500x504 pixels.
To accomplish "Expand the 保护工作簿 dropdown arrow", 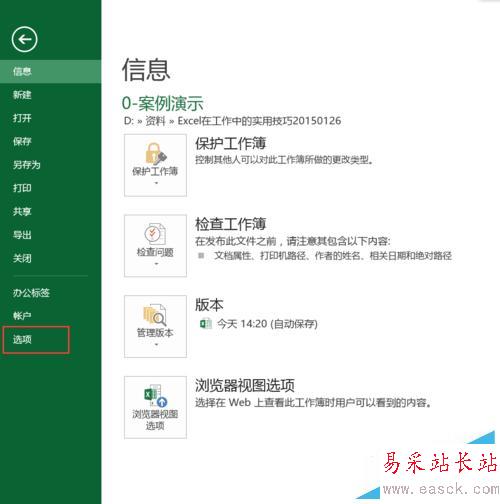I will pyautogui.click(x=156, y=183).
